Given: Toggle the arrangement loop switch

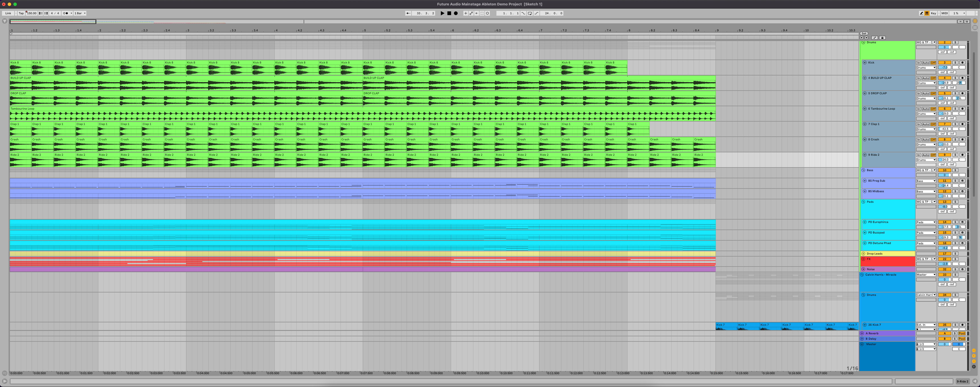Looking at the screenshot, I should [530, 13].
